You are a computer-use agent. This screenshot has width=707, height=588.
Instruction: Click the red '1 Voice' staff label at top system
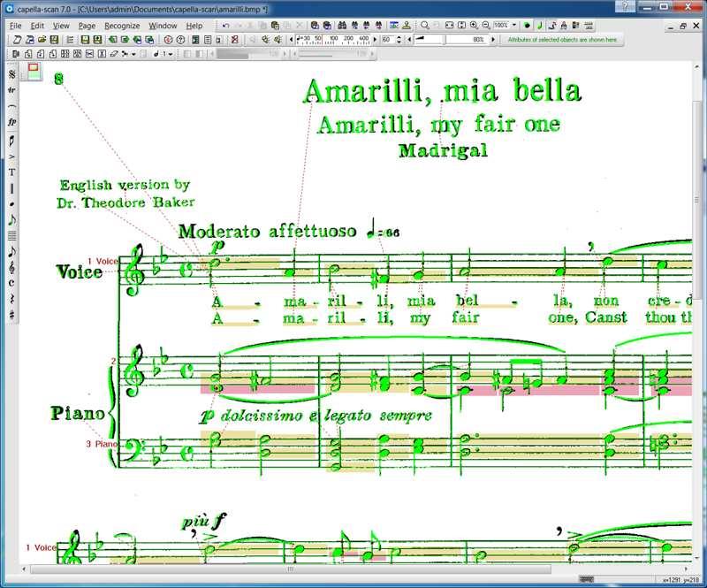click(103, 261)
